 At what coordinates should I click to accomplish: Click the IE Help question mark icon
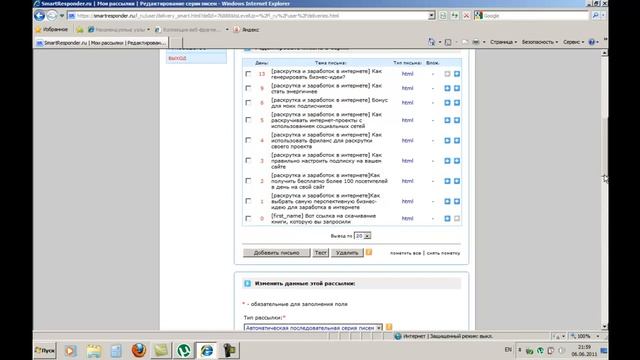pos(592,42)
